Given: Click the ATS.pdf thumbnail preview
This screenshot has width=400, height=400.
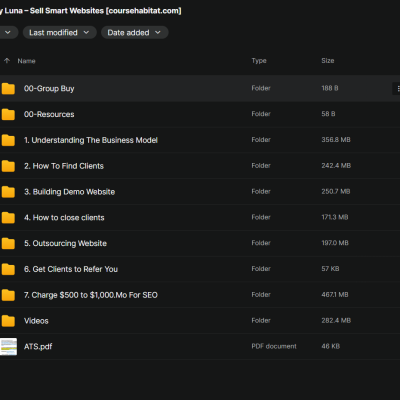Looking at the screenshot, I should point(8,347).
